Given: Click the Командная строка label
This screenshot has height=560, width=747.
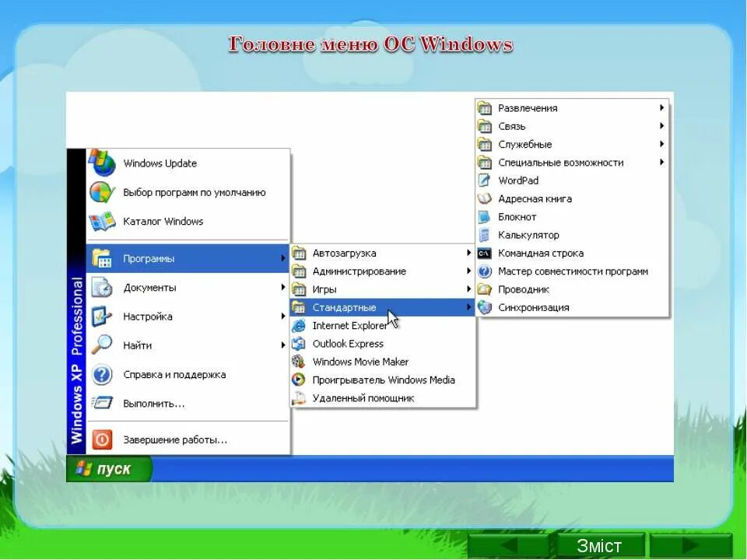Looking at the screenshot, I should tap(541, 254).
